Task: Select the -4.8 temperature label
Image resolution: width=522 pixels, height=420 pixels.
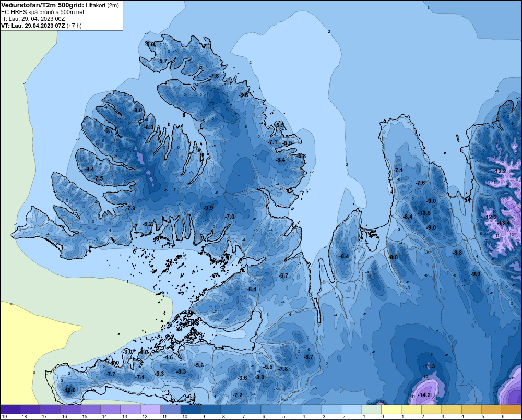Action: click(x=144, y=352)
